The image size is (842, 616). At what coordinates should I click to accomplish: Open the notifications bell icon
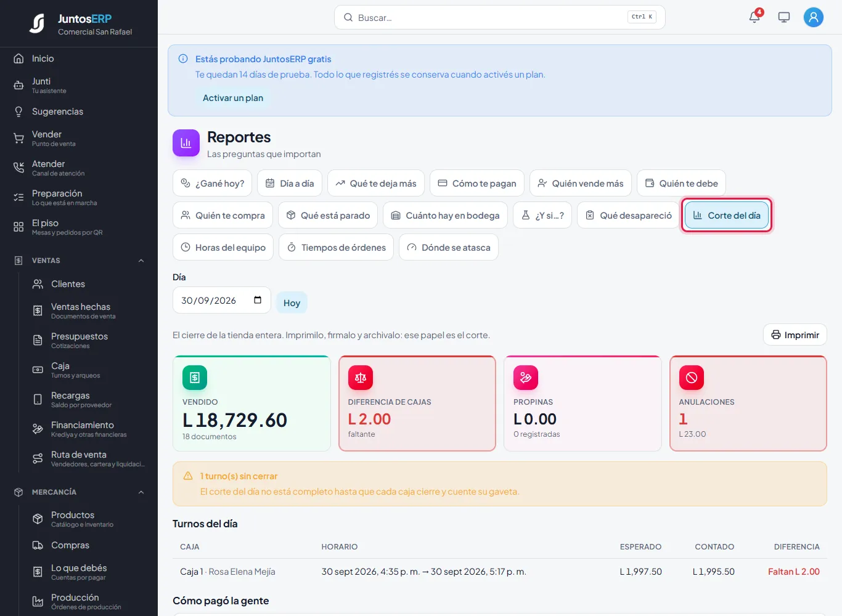754,17
